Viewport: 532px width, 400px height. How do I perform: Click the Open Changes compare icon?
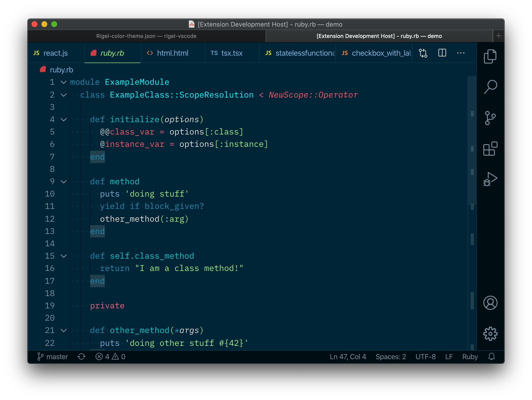[x=423, y=53]
